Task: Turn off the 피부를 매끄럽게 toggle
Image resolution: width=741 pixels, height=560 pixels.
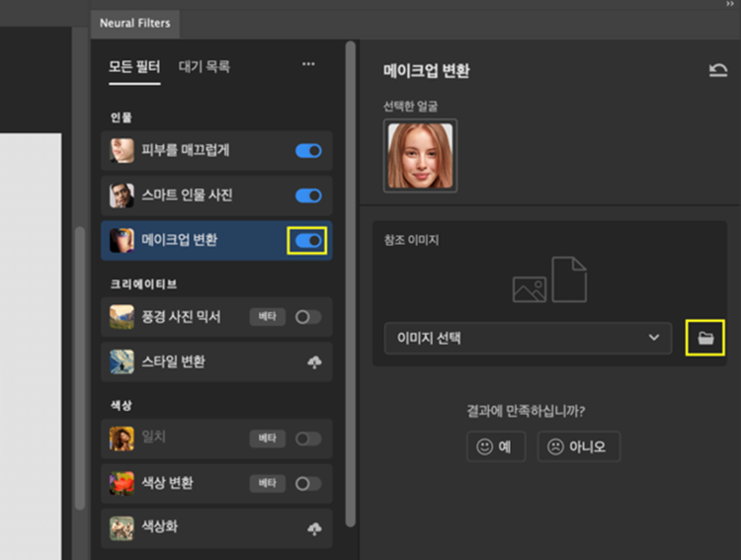Action: 308,151
